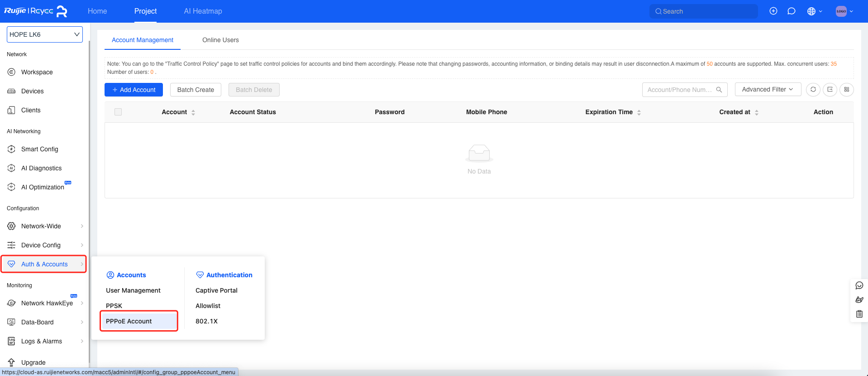
Task: Open Allowlist menu item
Action: (208, 306)
